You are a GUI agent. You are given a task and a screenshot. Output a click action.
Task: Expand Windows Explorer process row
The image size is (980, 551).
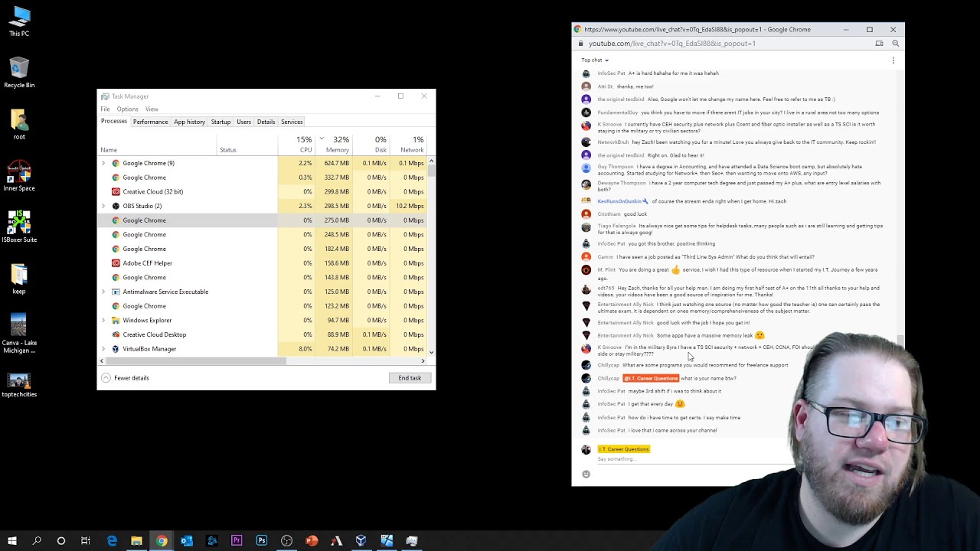pyautogui.click(x=103, y=320)
